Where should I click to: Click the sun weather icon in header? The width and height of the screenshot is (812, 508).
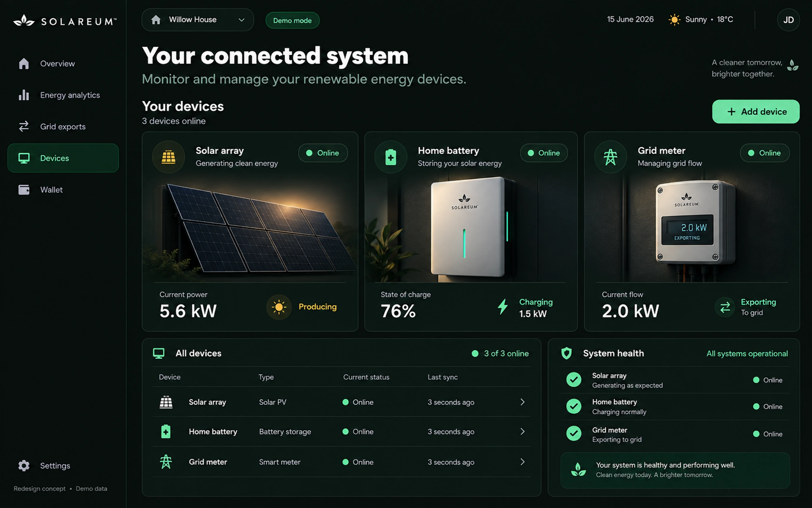click(674, 19)
